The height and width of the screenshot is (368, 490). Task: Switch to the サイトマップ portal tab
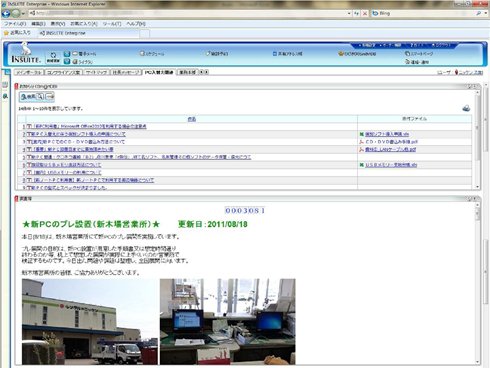96,72
